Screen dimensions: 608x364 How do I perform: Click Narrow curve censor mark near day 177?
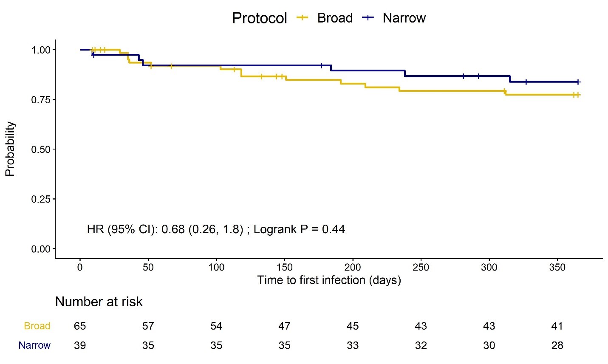pos(322,65)
